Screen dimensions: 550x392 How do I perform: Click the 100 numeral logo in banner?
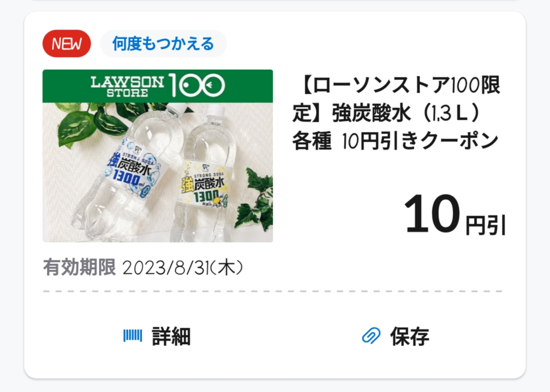pos(196,87)
